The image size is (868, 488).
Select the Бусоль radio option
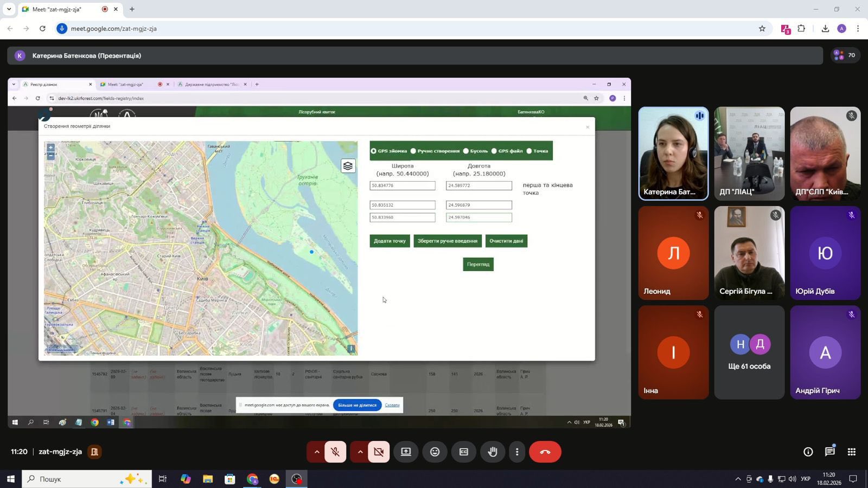pos(466,151)
